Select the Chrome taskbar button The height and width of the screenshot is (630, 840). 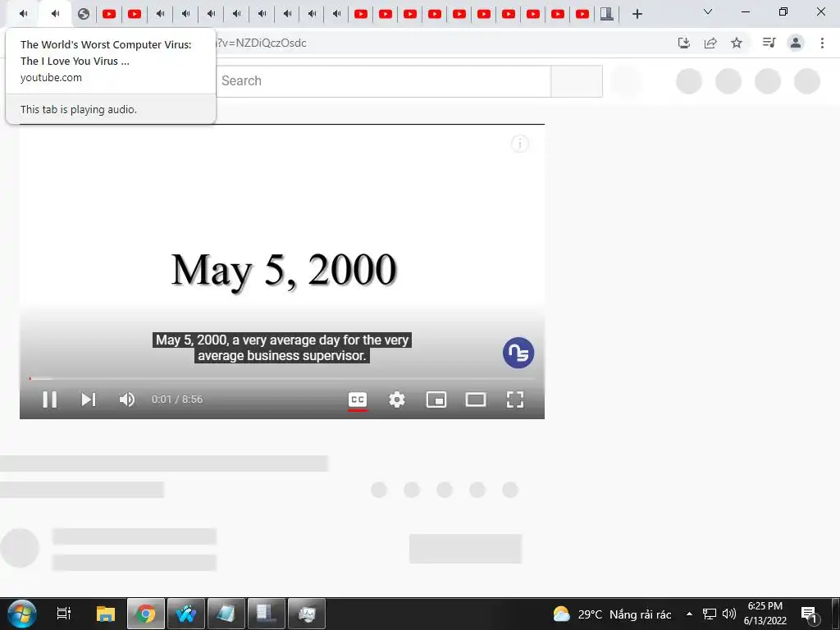coord(146,614)
